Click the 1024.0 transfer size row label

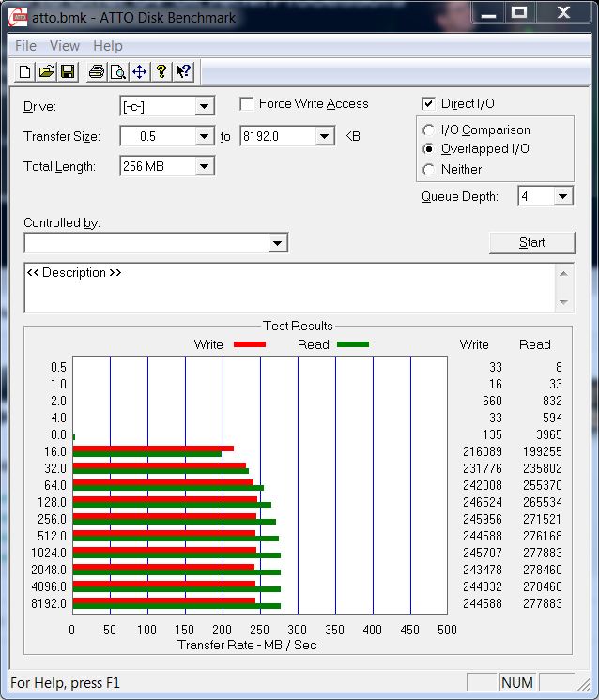click(49, 553)
